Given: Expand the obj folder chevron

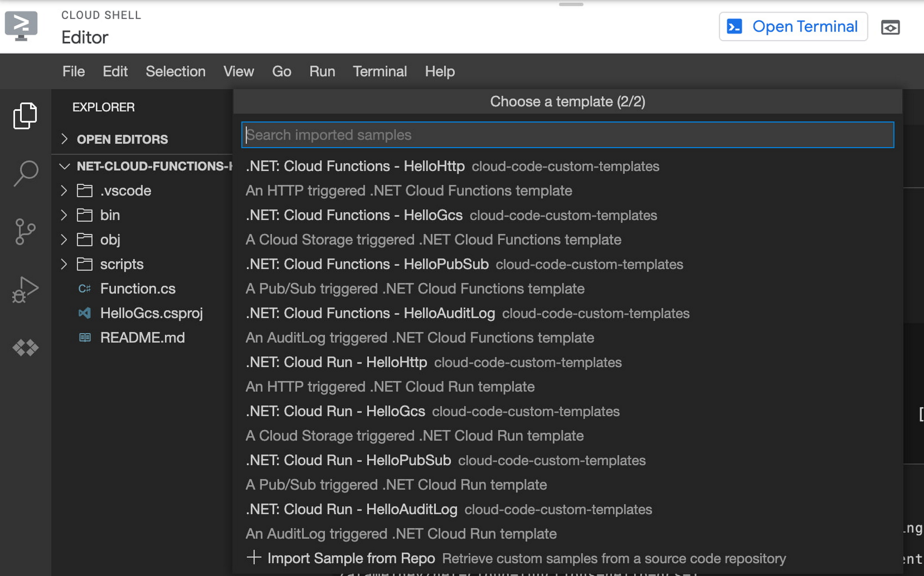Looking at the screenshot, I should (64, 239).
